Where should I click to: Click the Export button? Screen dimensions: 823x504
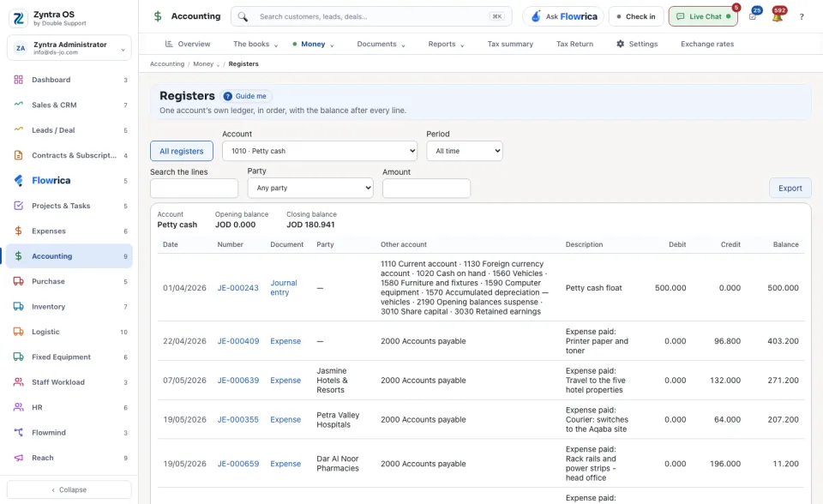(790, 188)
